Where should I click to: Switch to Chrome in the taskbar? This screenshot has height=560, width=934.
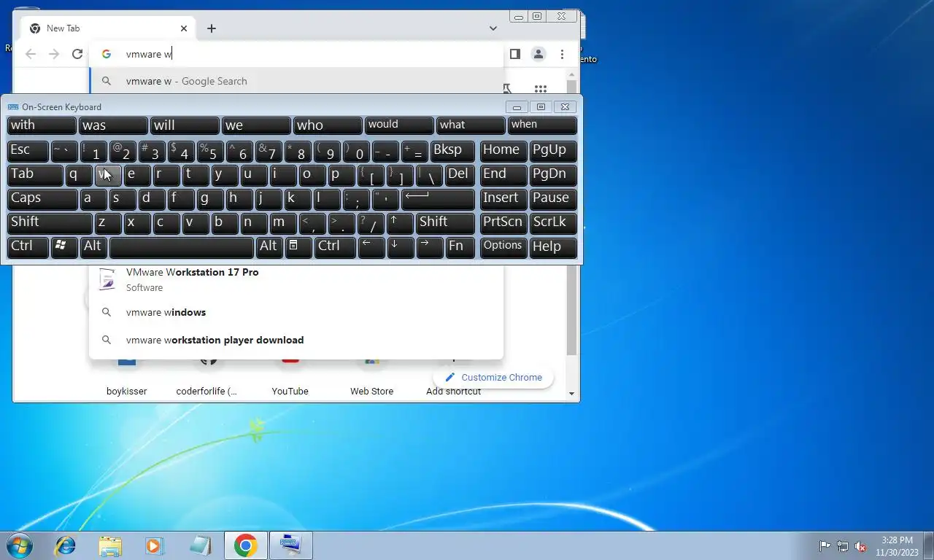[246, 545]
